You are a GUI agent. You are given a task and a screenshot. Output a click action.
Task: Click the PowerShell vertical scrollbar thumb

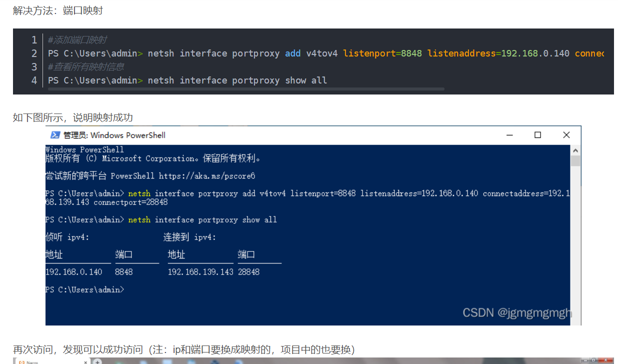click(575, 160)
